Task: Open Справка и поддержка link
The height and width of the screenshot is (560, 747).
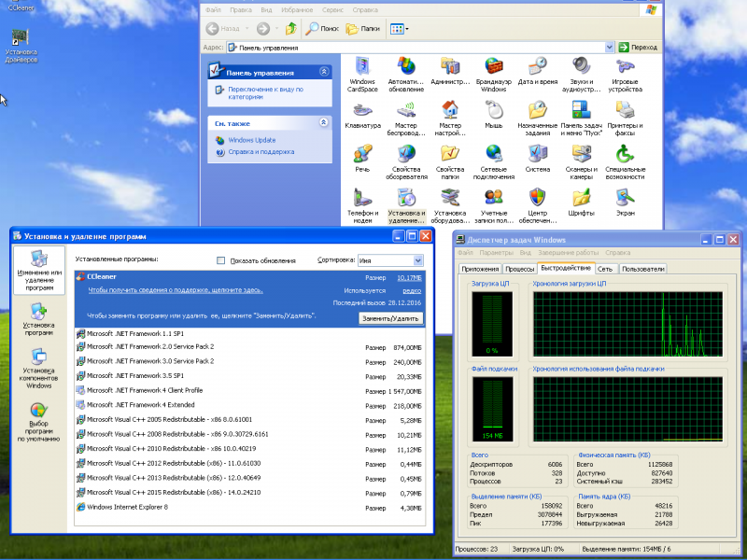Action: coord(261,152)
